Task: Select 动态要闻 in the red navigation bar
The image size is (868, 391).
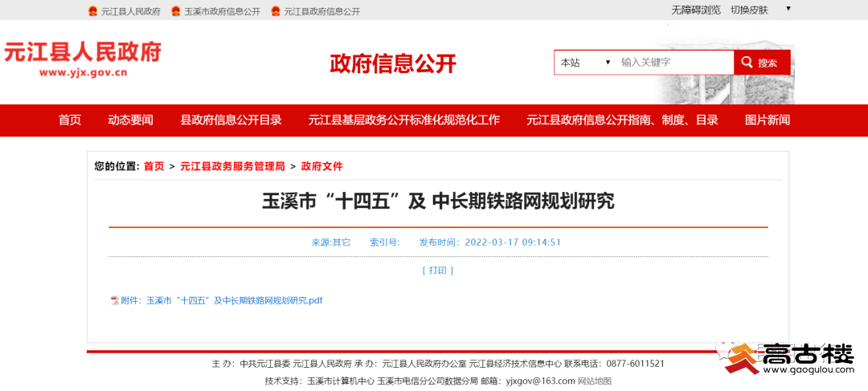Action: pos(130,120)
